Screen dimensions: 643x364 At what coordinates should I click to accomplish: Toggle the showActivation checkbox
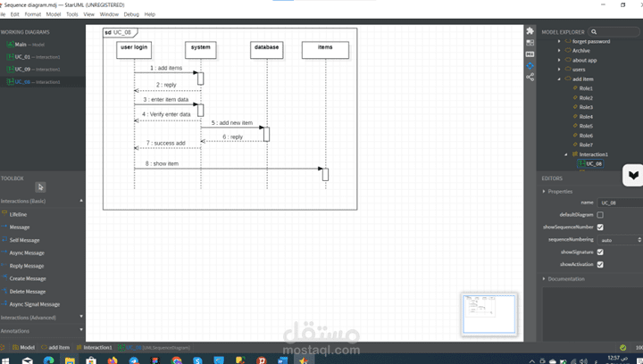click(x=600, y=264)
